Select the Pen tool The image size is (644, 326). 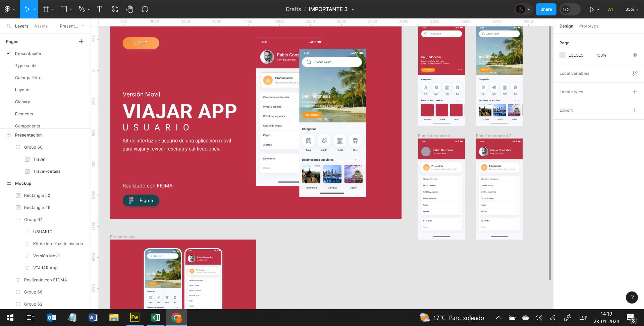click(x=82, y=9)
